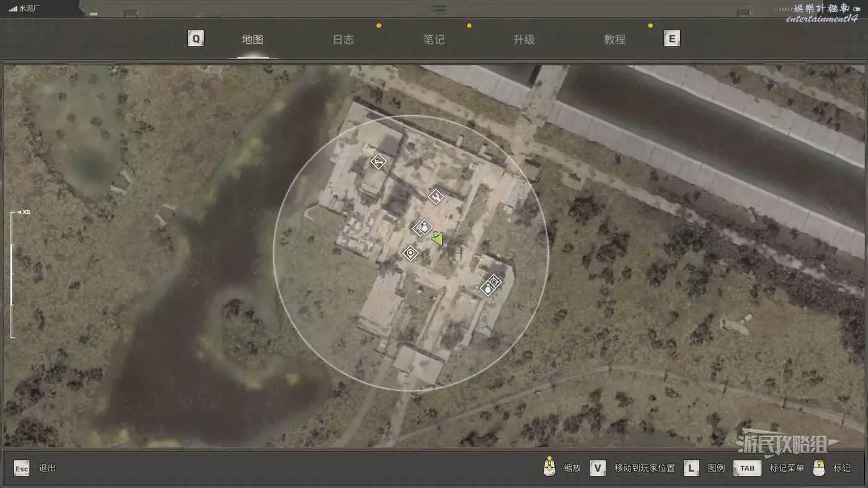Click the bed rest-spot icon on the map

(378, 162)
